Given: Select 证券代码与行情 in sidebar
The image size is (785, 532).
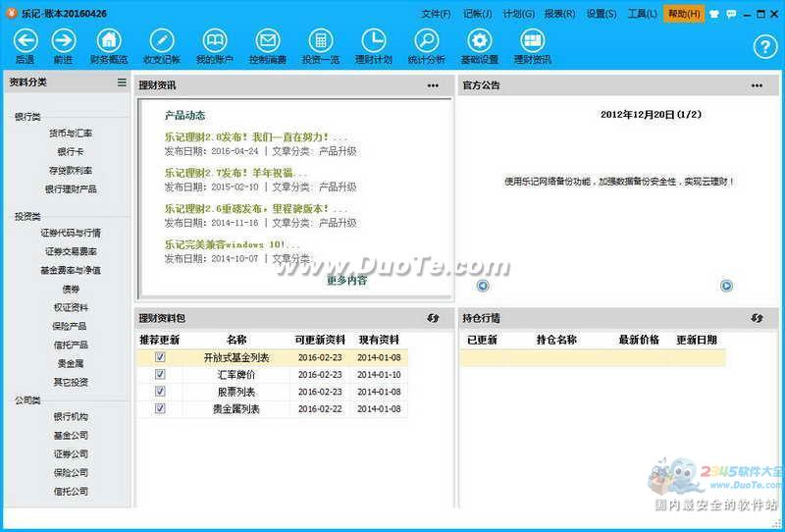Looking at the screenshot, I should (x=71, y=233).
